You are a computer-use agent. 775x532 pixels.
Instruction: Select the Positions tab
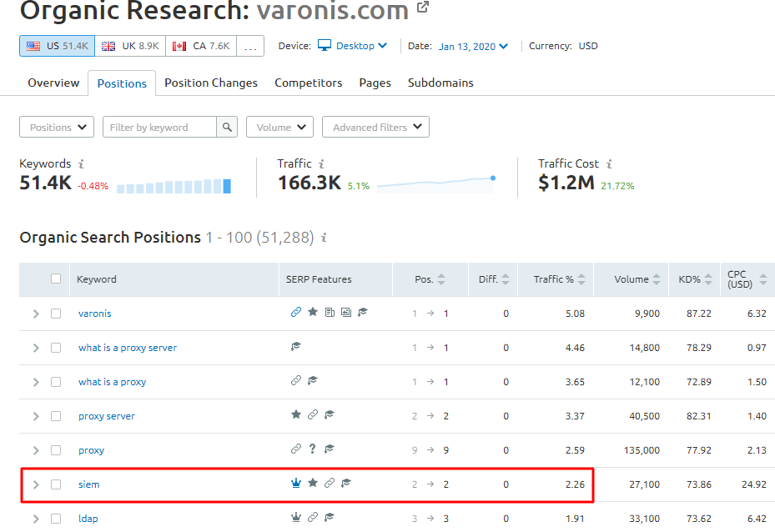[x=122, y=83]
